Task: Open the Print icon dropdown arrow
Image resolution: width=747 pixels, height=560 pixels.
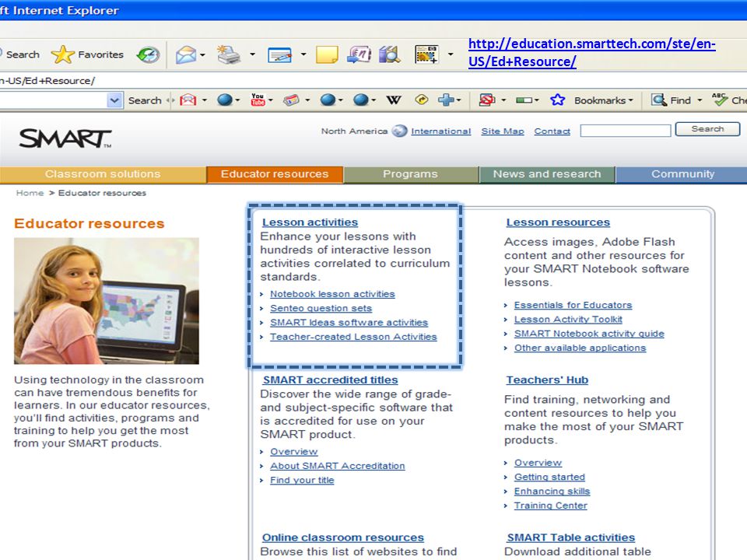Action: click(x=252, y=54)
